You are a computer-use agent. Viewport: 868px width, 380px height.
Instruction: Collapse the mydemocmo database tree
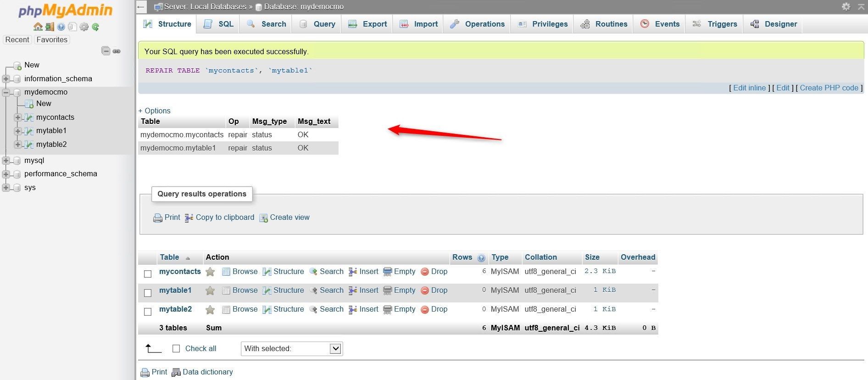click(x=6, y=92)
